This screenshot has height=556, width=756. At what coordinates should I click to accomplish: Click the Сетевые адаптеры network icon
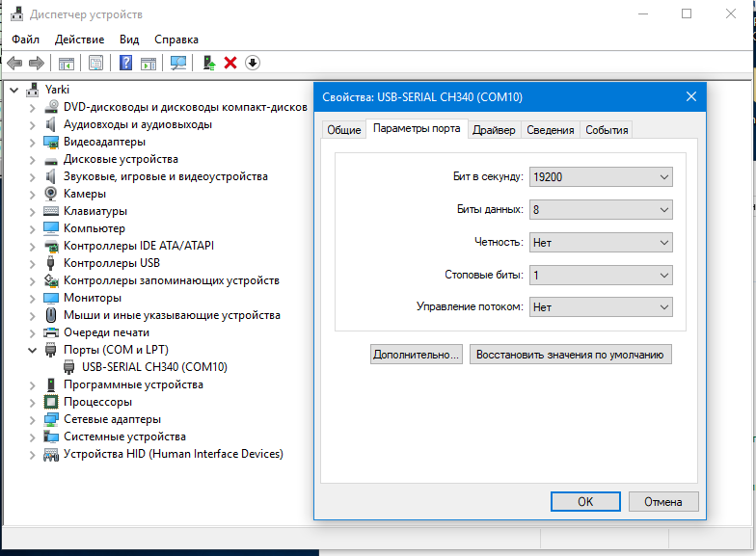click(51, 419)
